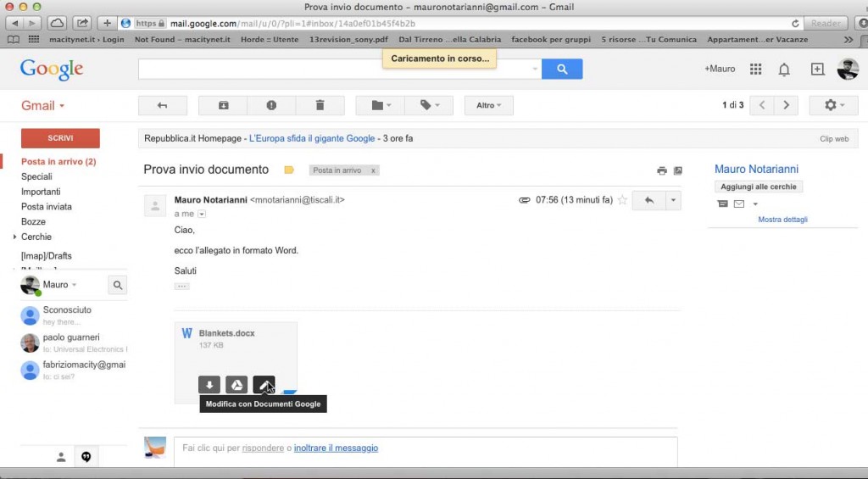
Task: Open the Google apps grid
Action: pos(755,69)
